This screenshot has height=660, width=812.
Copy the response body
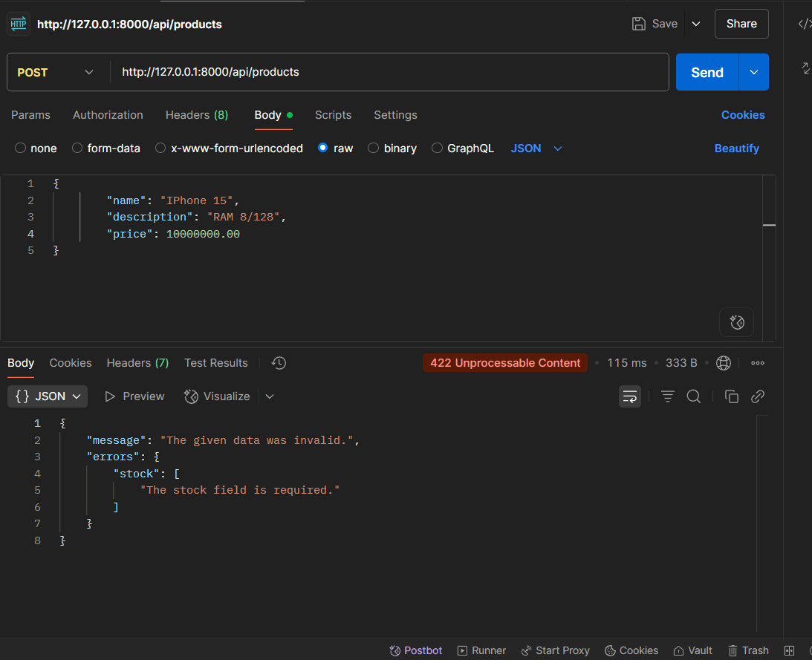point(731,396)
